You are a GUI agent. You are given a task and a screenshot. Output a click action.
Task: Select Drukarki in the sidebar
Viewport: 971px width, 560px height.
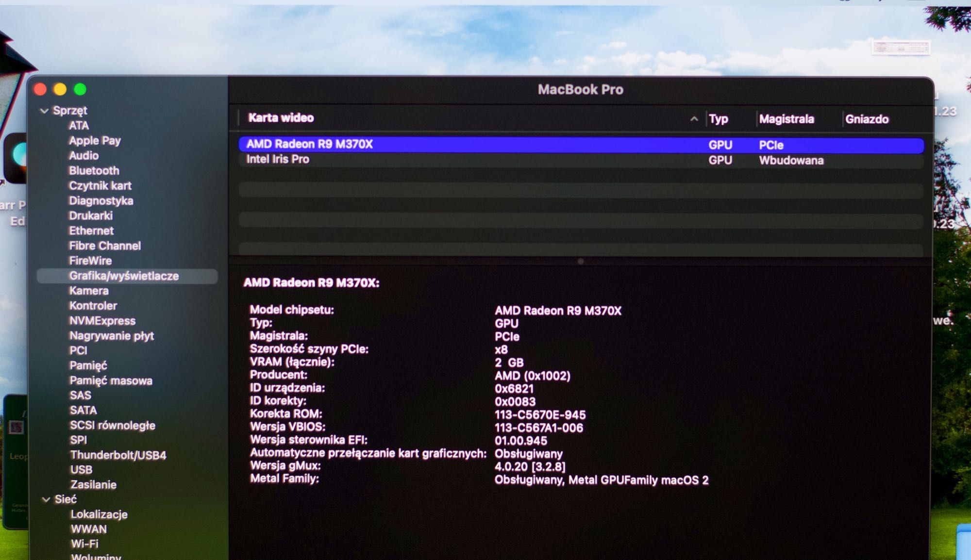pyautogui.click(x=91, y=216)
